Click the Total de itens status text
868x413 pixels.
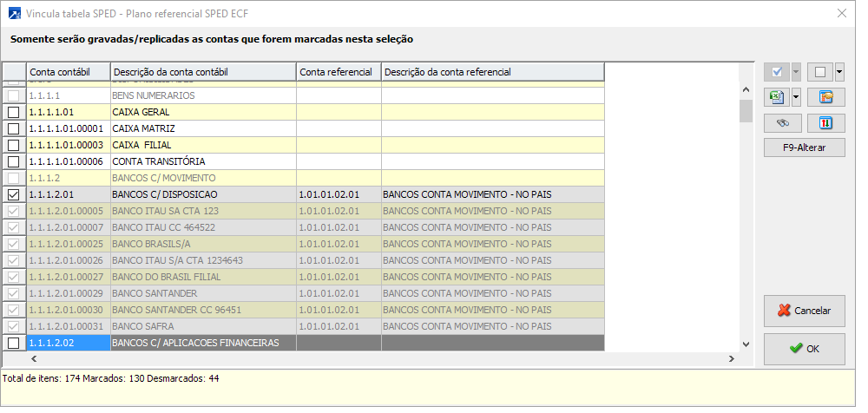(x=111, y=379)
